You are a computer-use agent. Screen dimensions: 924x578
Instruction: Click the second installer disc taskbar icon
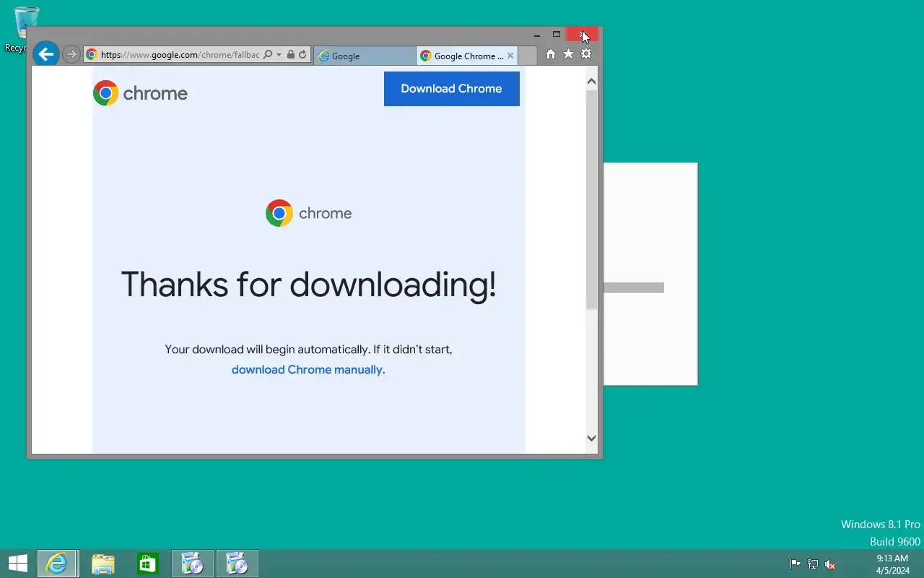click(x=237, y=564)
